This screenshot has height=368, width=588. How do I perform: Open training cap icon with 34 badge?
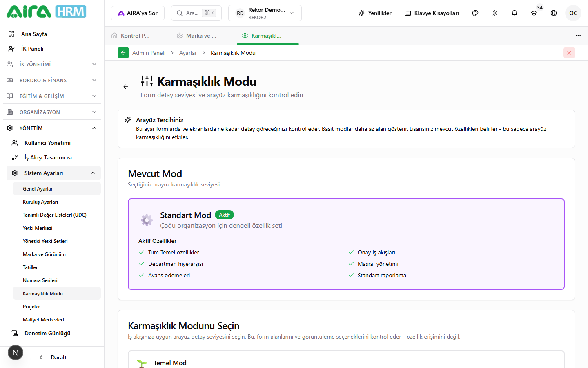534,13
